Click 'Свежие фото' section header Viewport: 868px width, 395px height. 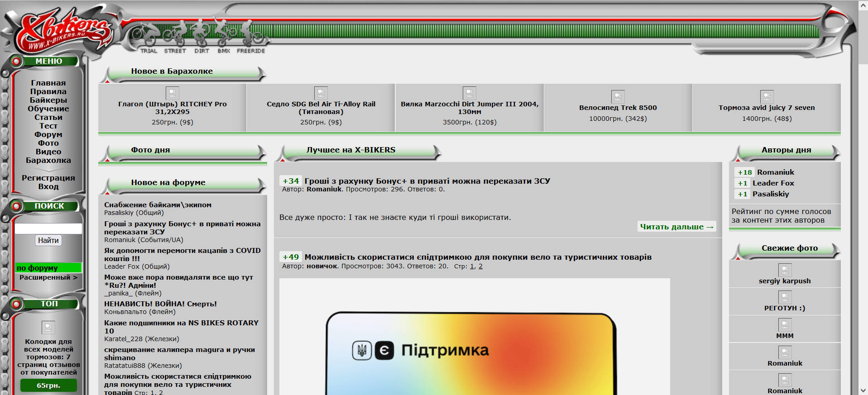(790, 248)
